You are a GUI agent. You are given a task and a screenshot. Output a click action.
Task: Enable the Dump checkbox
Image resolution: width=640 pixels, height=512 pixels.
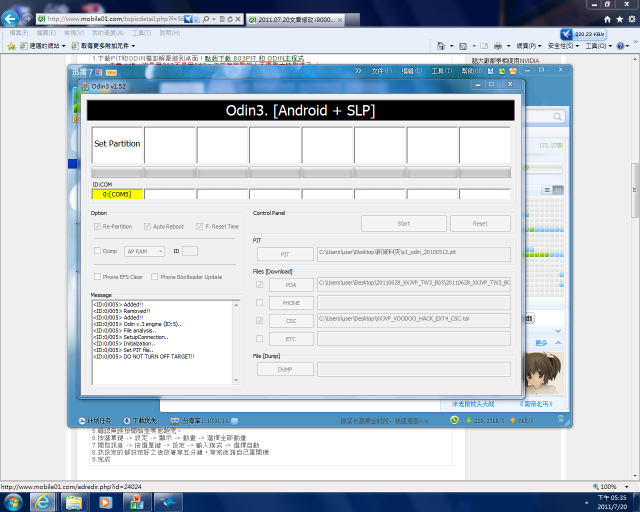(97, 251)
